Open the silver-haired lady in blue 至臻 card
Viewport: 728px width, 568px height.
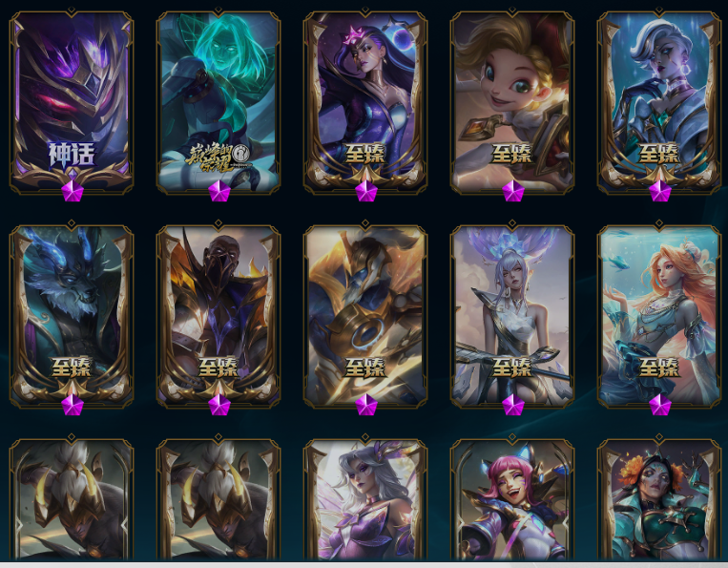[659, 102]
